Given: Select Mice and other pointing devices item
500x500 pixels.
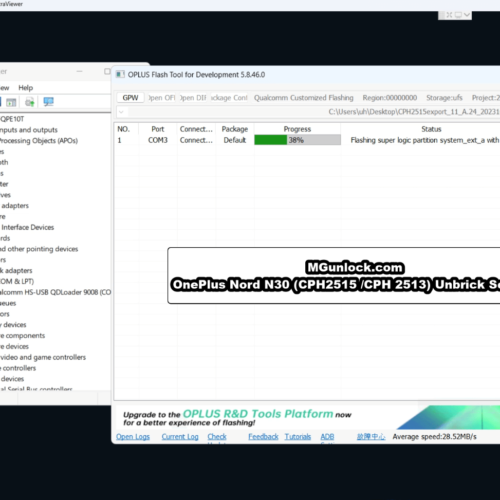Looking at the screenshot, I should [39, 249].
